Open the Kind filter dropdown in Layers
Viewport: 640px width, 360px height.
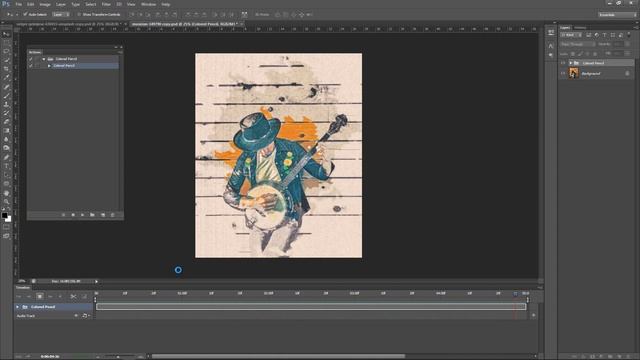571,35
